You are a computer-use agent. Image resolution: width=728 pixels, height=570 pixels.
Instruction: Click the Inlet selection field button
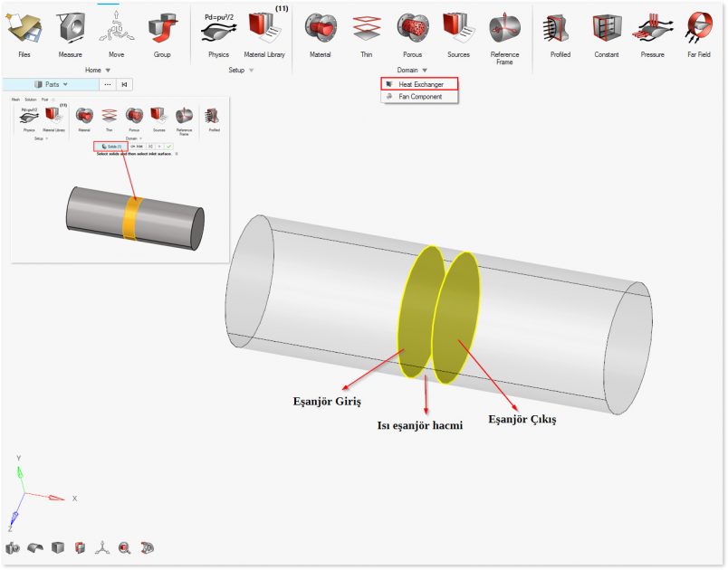point(138,146)
